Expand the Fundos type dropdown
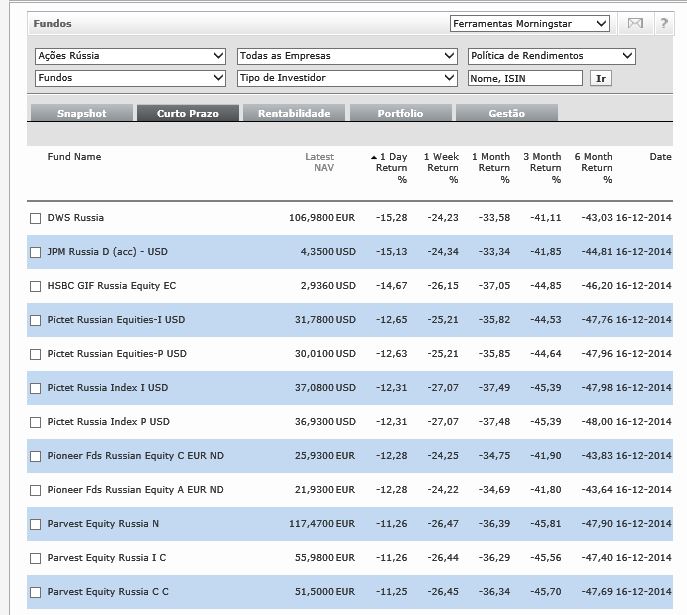This screenshot has height=615, width=687. (x=130, y=78)
